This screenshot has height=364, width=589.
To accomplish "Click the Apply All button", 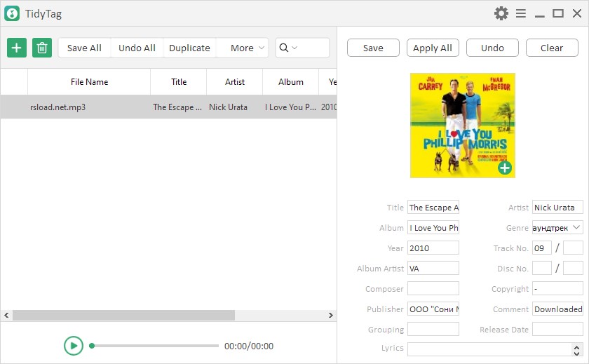I will click(433, 48).
